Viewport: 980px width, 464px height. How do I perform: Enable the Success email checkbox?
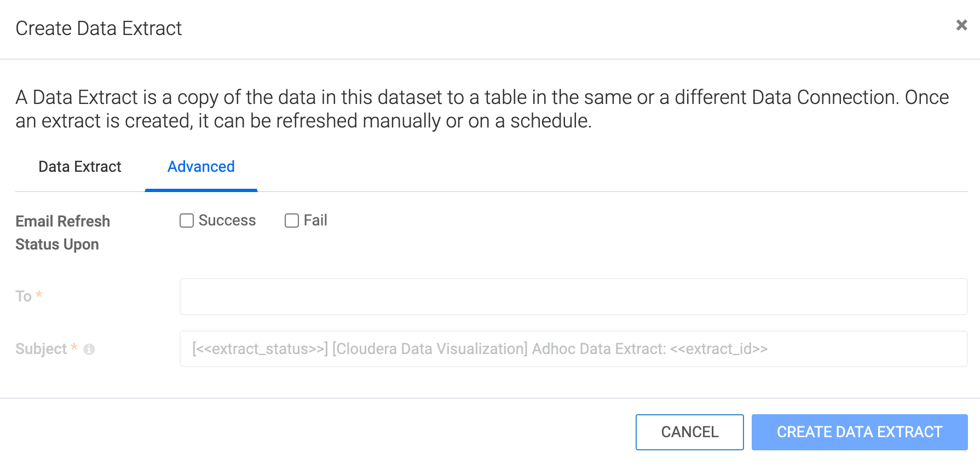187,221
